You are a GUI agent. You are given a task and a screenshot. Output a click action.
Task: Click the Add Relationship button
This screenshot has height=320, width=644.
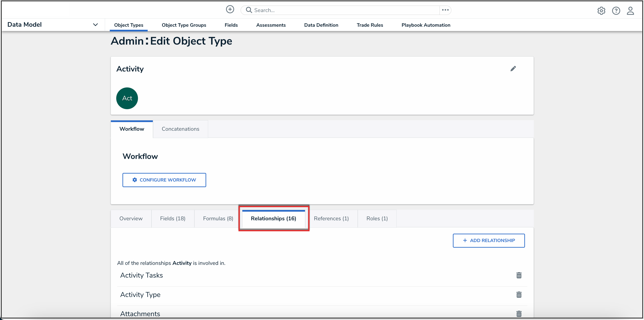[489, 241]
